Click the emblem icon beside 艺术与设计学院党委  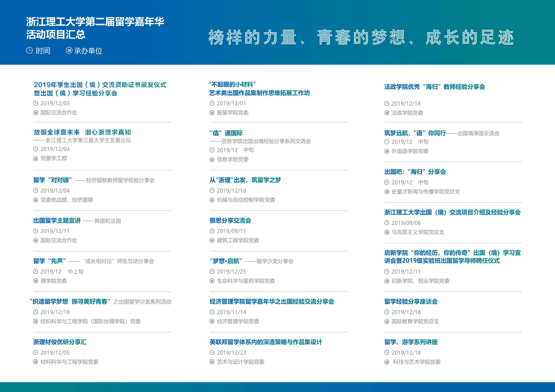(x=212, y=362)
